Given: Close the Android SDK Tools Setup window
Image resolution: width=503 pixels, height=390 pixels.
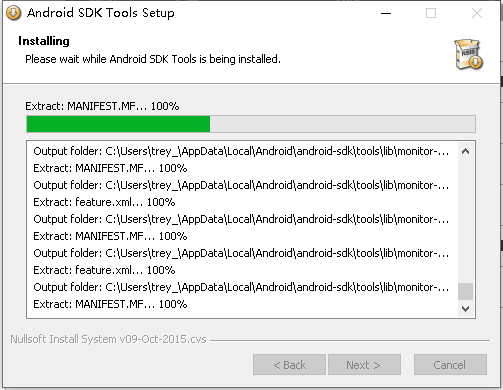Looking at the screenshot, I should [x=477, y=13].
